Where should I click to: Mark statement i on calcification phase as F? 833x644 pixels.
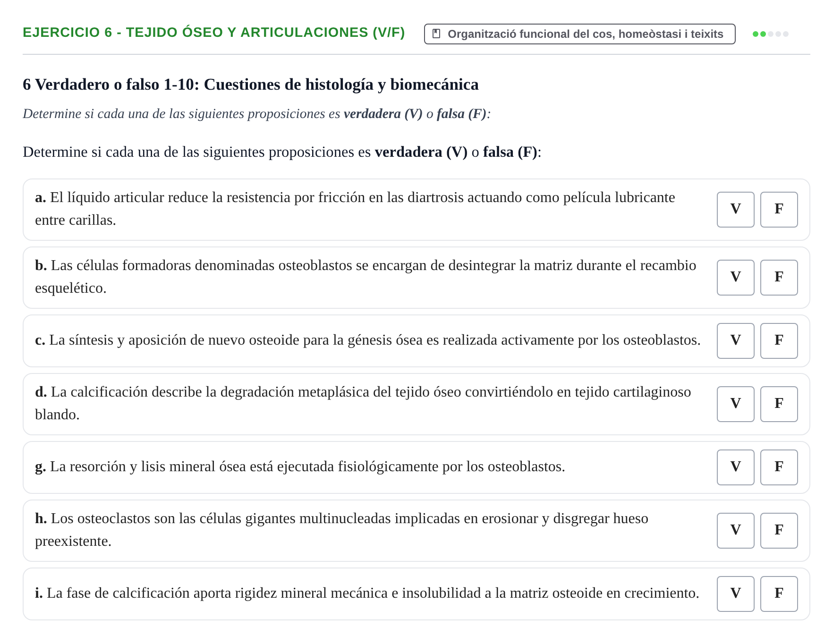(x=779, y=593)
